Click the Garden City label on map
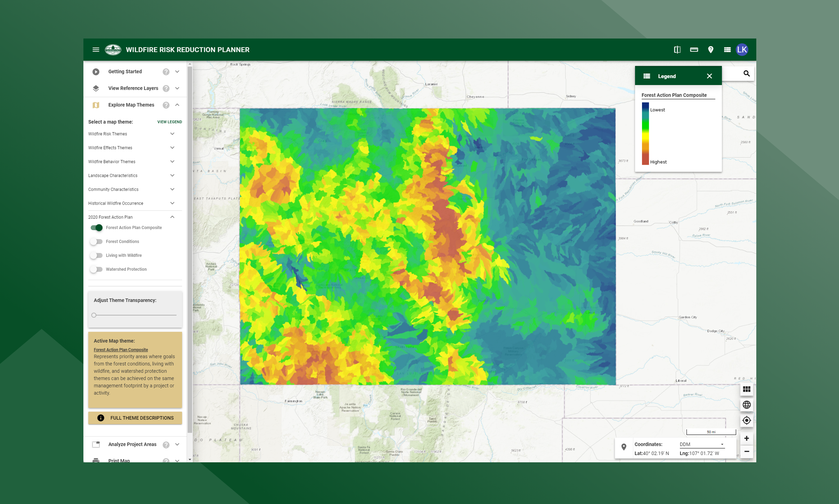Viewport: 839px width, 504px height. point(688,317)
